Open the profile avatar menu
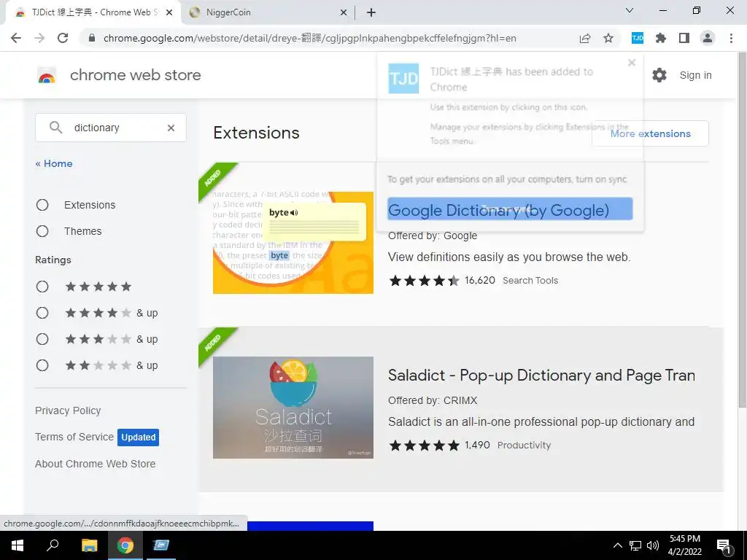Viewport: 747px width, 560px height. [x=708, y=38]
